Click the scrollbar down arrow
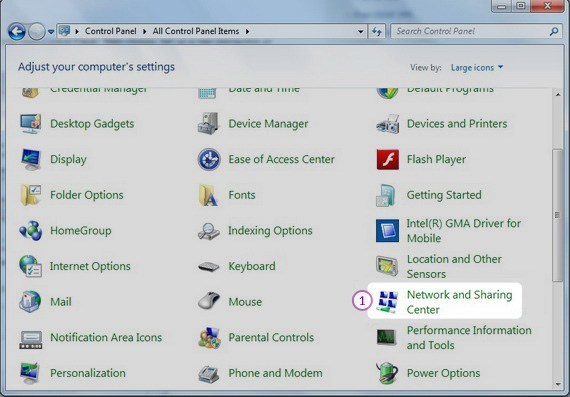This screenshot has height=397, width=570. (558, 384)
